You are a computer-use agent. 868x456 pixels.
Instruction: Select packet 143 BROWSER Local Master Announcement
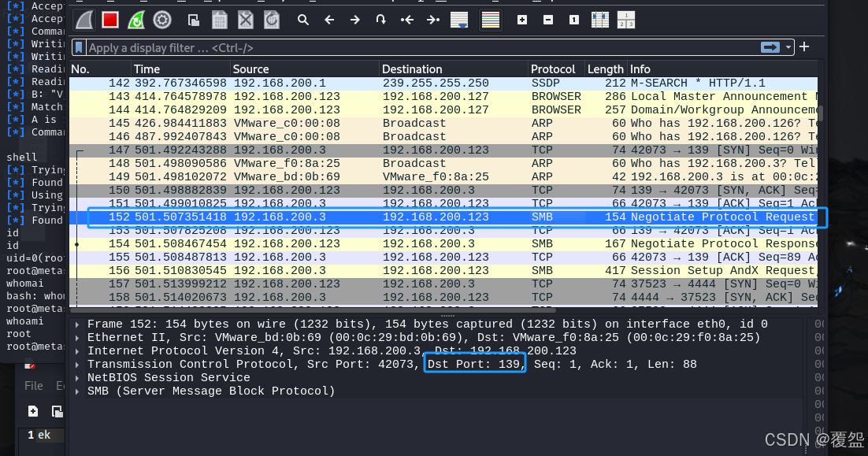tap(443, 96)
